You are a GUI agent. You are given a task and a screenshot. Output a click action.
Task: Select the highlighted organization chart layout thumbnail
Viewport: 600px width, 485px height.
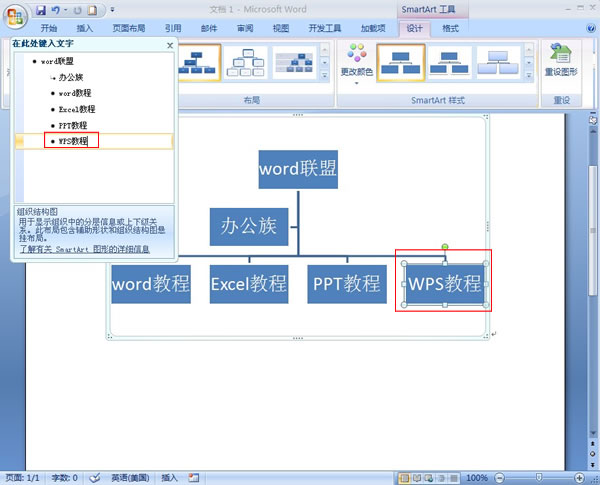pyautogui.click(x=198, y=62)
